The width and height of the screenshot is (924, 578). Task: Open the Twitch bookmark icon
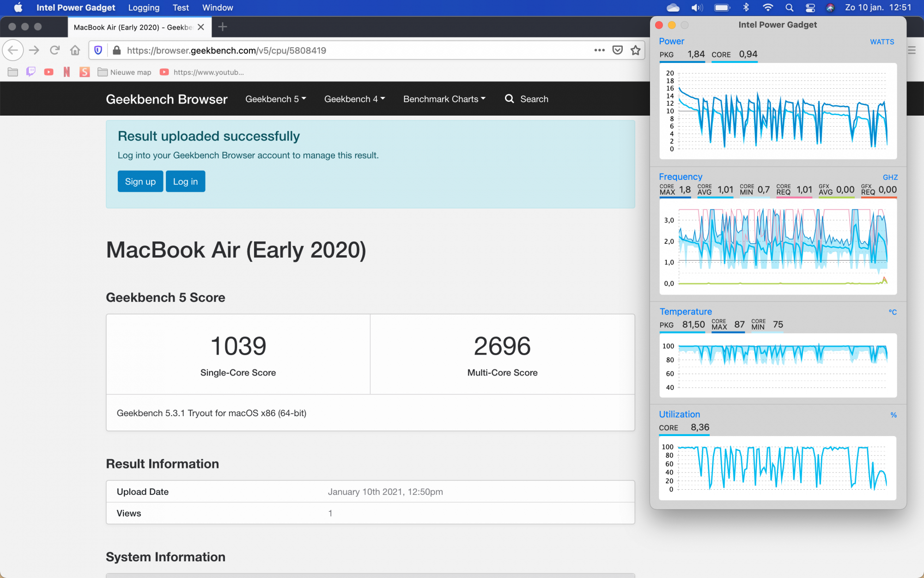30,72
